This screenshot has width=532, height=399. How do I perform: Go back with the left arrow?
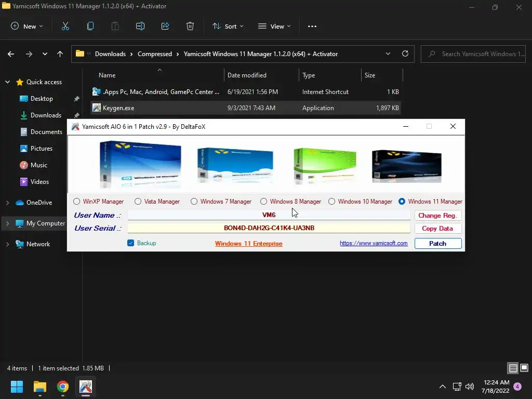[11, 54]
